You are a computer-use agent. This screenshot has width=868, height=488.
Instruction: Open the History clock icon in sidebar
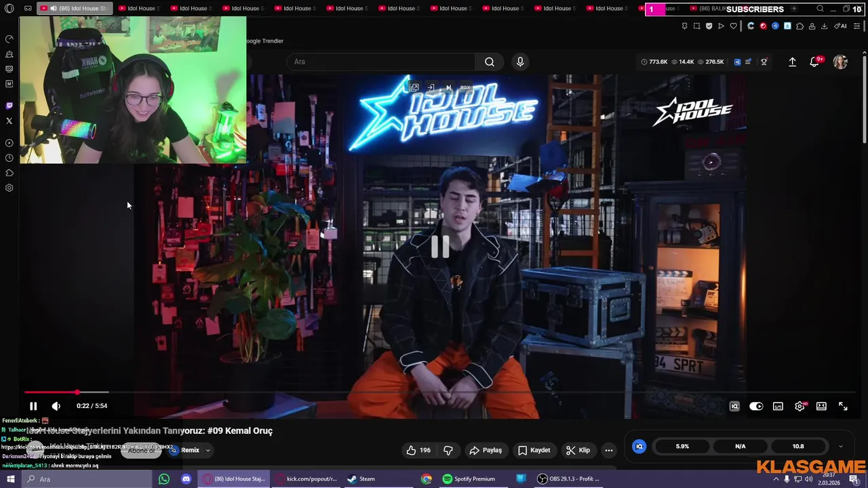pos(9,158)
